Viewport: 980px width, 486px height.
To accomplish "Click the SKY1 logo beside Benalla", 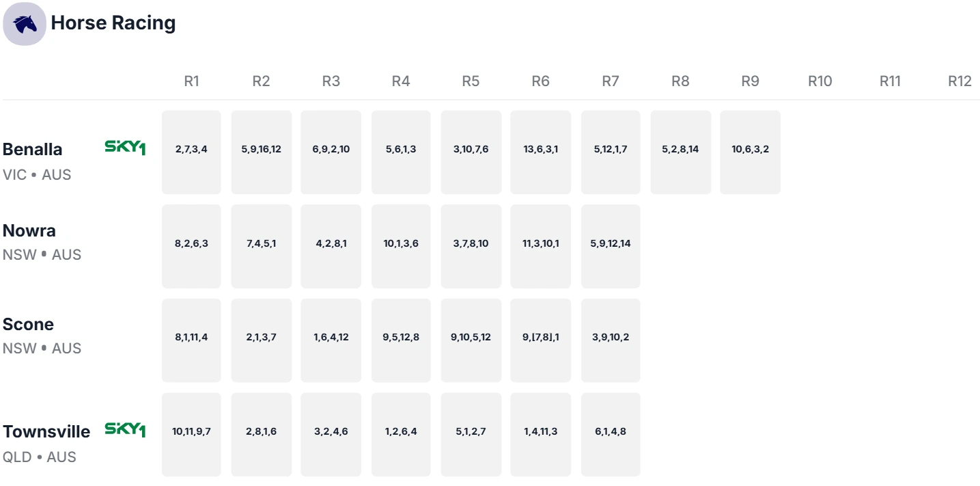I will pos(125,148).
